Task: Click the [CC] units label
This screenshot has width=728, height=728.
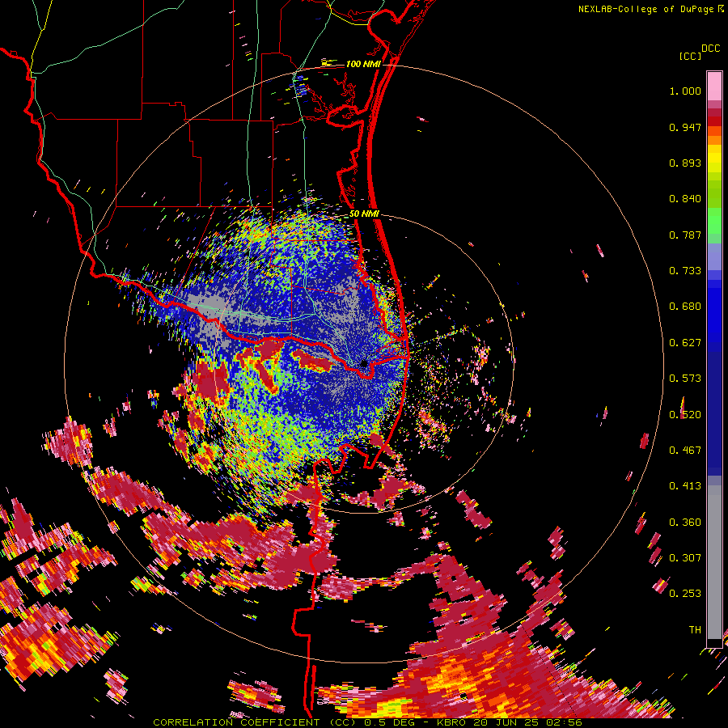Action: point(691,56)
